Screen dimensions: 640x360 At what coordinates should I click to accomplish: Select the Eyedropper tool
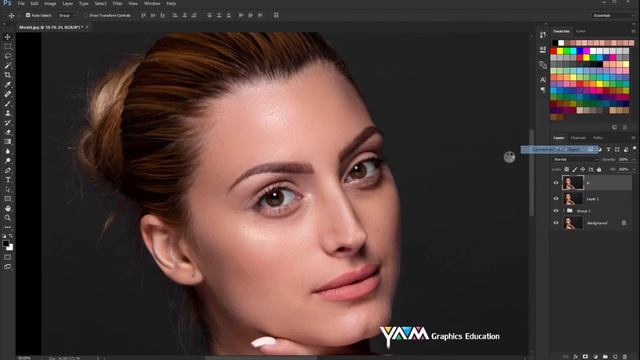[8, 84]
